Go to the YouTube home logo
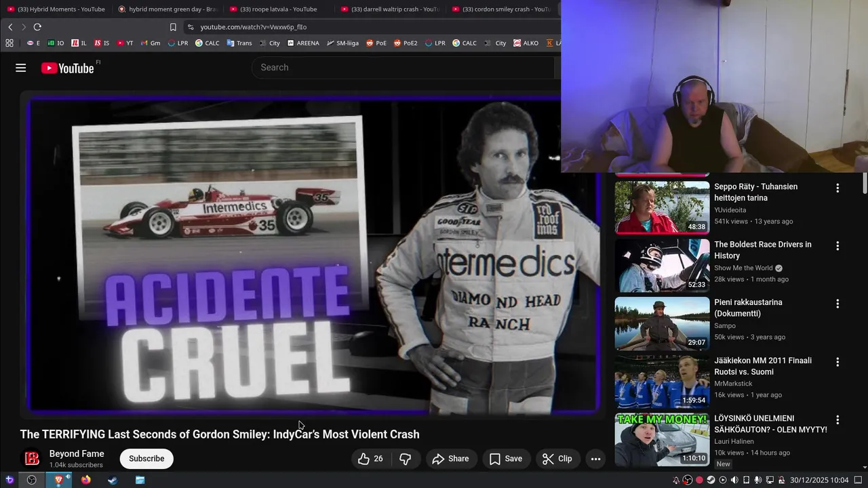Image resolution: width=868 pixels, height=488 pixels. (x=68, y=68)
